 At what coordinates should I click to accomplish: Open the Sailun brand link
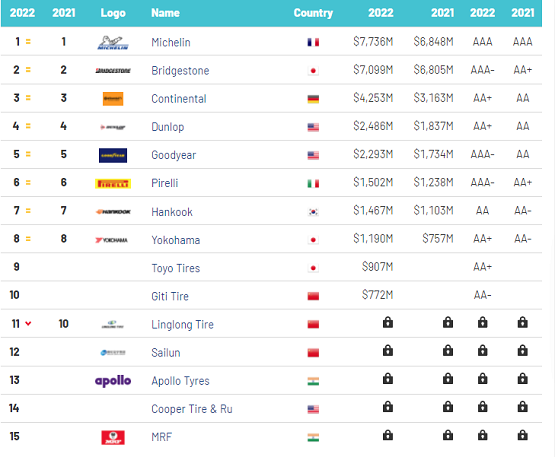(166, 353)
